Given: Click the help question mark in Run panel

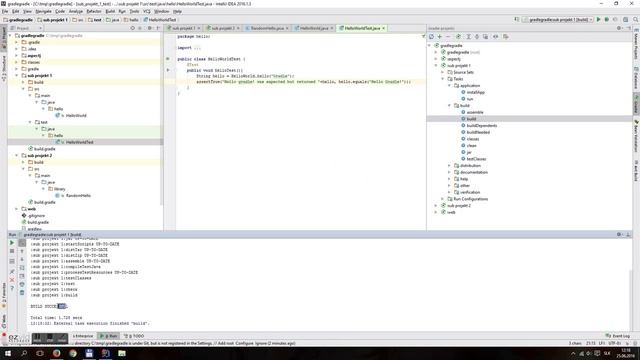Looking at the screenshot, I should coord(12,288).
